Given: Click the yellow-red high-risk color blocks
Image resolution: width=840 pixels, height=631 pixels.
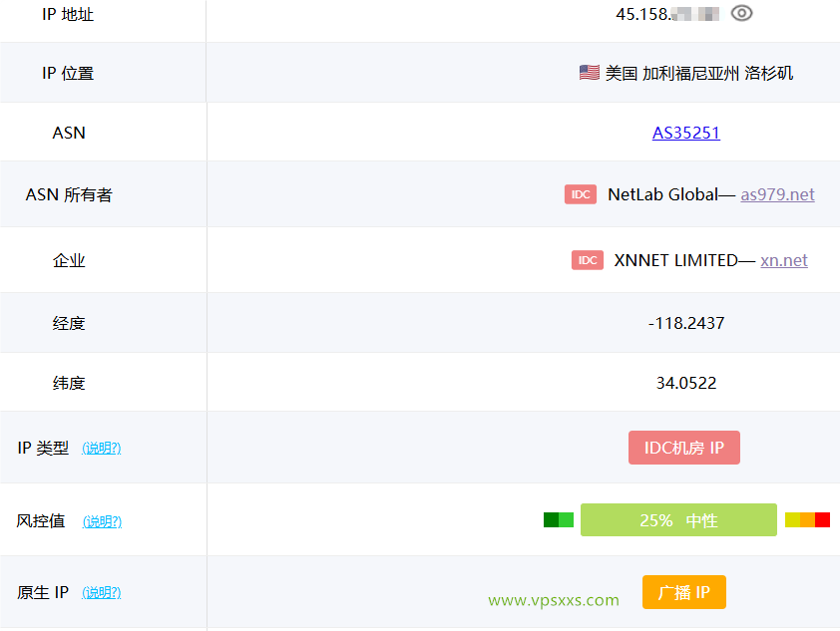Looking at the screenshot, I should click(x=807, y=519).
